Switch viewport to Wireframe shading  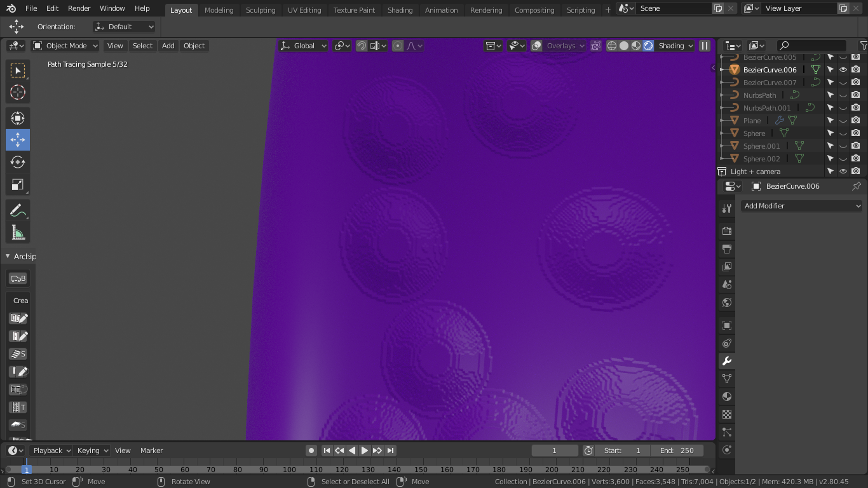[612, 46]
